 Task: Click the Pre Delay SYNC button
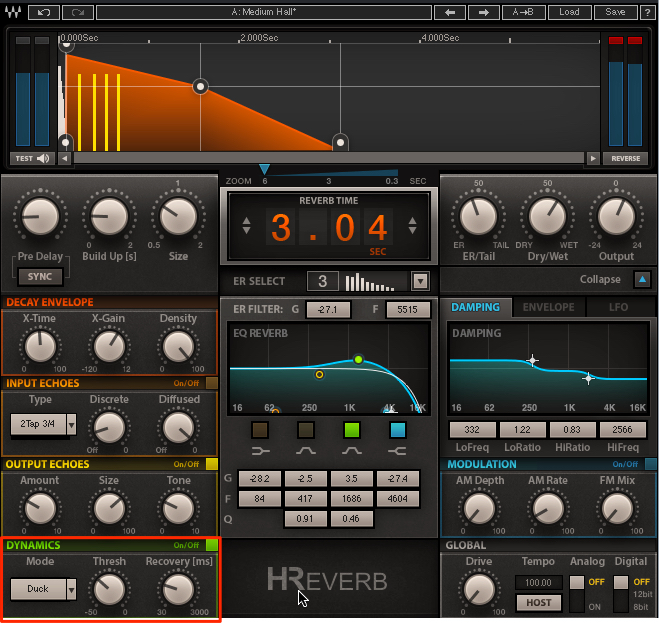(x=40, y=277)
